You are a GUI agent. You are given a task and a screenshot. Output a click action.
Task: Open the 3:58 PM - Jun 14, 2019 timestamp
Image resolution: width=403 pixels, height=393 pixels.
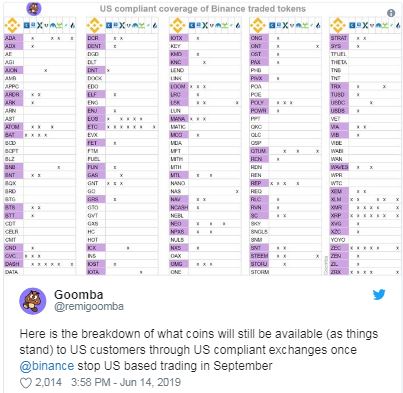tap(126, 382)
